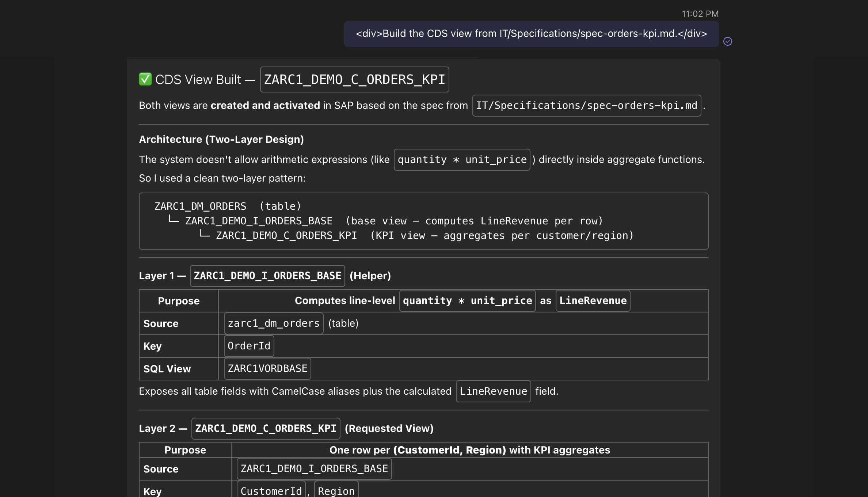Screen dimensions: 868x497
Task: Click the 'zarc1_dm_orders' chip in the Layer 1 Source row
Action: point(274,323)
